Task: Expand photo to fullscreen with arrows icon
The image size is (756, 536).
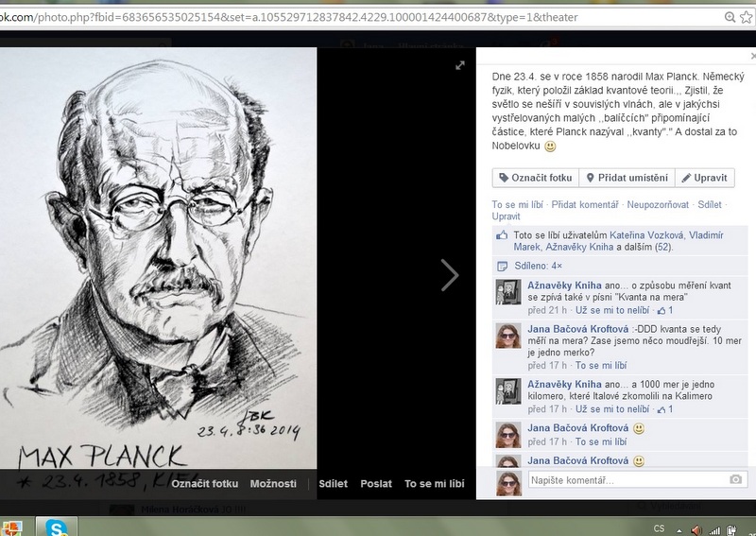Action: [460, 65]
